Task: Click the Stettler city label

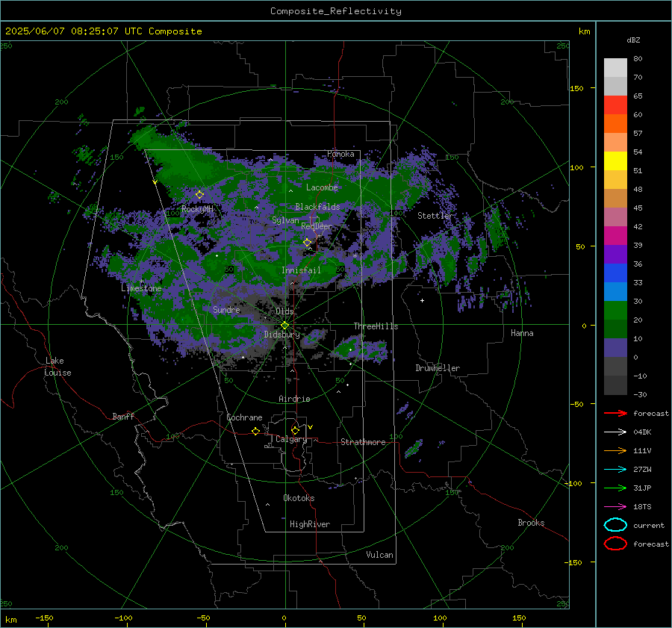Action: [435, 216]
